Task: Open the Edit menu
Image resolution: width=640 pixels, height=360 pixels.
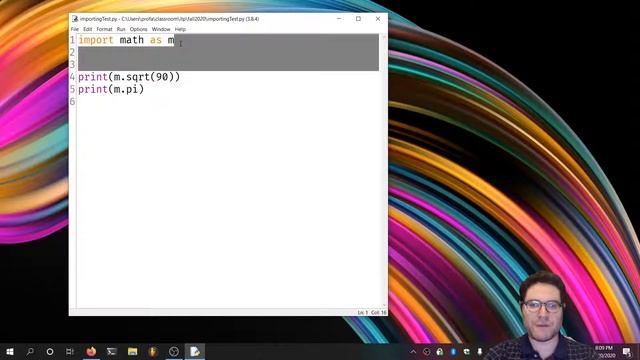Action: [x=88, y=29]
